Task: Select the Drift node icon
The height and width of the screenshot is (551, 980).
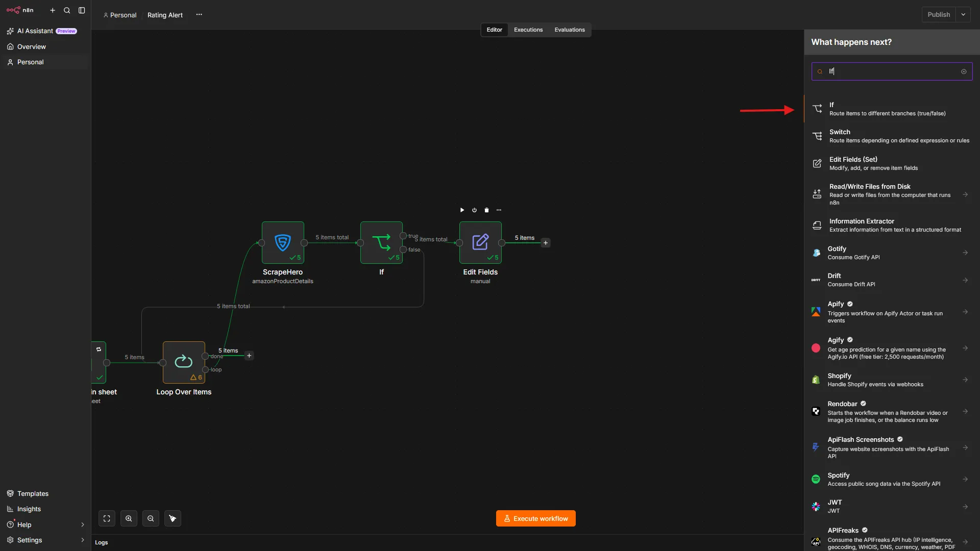Action: coord(816,280)
